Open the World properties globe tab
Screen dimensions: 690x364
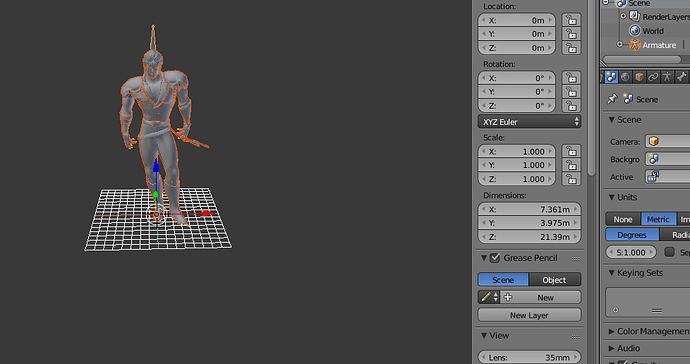tap(625, 77)
